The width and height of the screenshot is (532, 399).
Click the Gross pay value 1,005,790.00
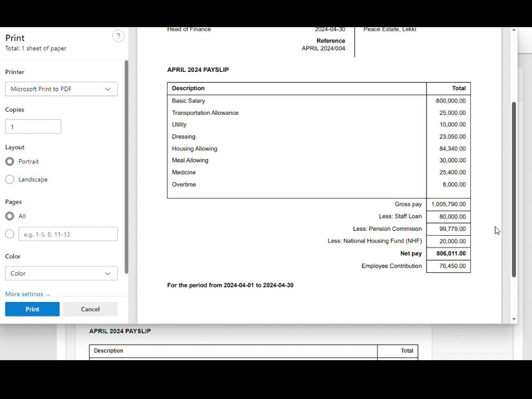pyautogui.click(x=448, y=204)
